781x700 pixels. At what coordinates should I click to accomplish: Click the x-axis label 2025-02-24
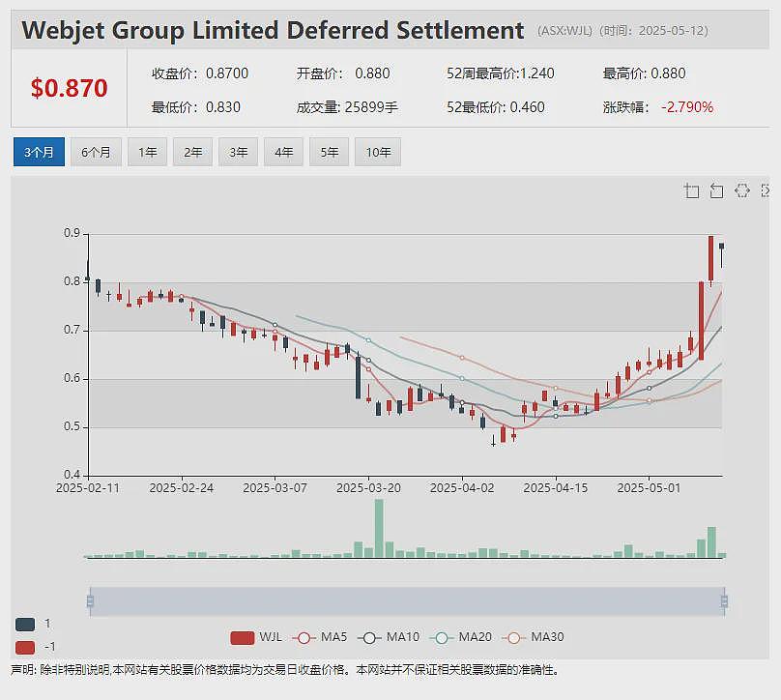click(x=182, y=487)
